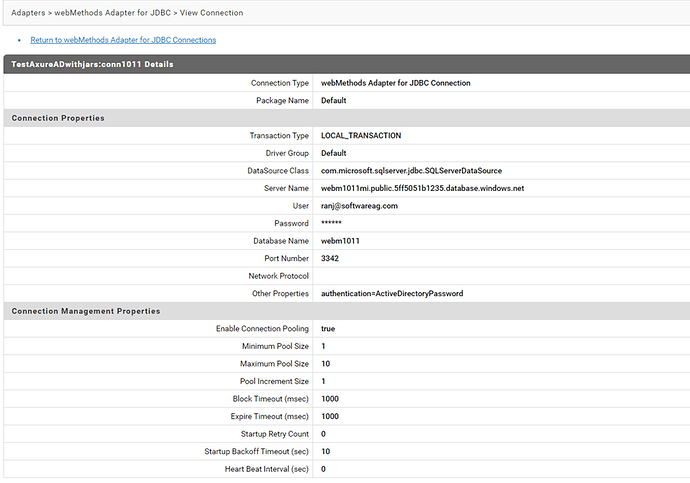Click the Enable Connection Pooling value true
Viewport: 690px width, 483px height.
click(x=328, y=328)
